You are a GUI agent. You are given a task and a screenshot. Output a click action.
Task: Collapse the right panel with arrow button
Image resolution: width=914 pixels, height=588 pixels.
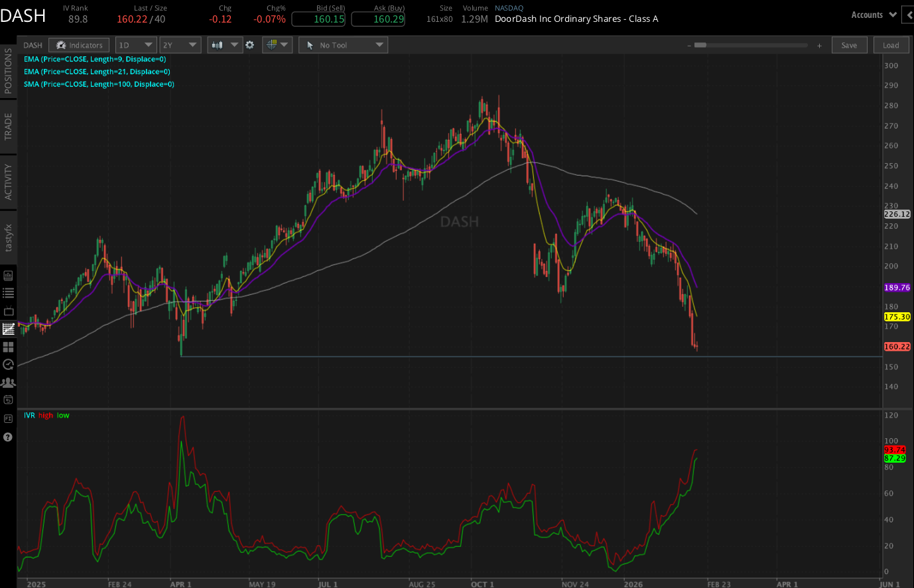pyautogui.click(x=909, y=15)
